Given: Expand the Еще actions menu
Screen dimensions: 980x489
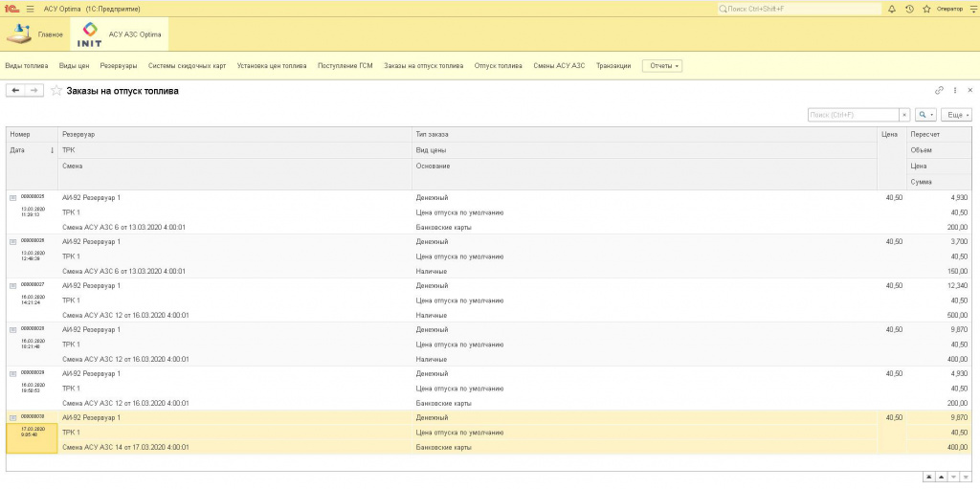Looking at the screenshot, I should tap(957, 115).
